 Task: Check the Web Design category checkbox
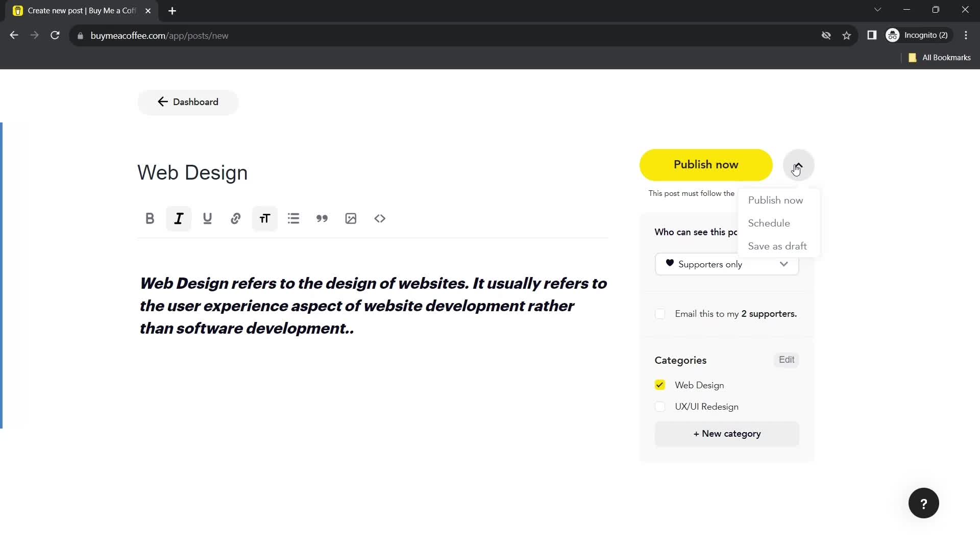[x=660, y=385]
